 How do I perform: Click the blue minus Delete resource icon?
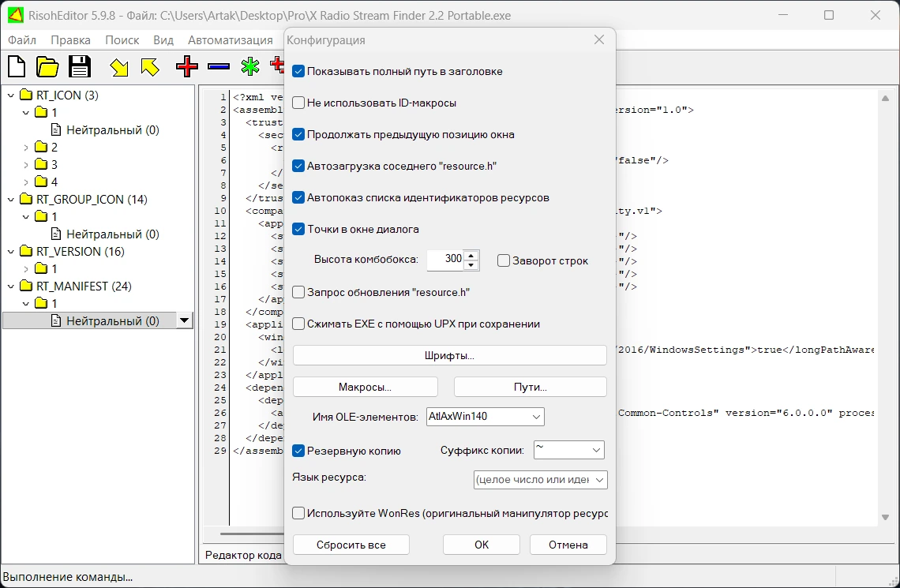pos(219,66)
